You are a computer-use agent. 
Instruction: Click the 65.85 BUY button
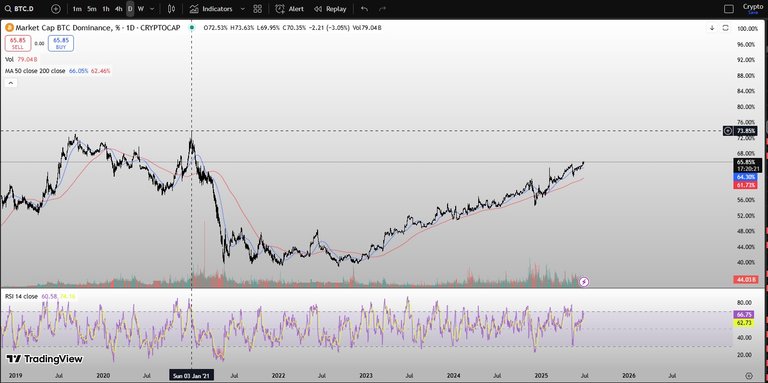(x=61, y=44)
